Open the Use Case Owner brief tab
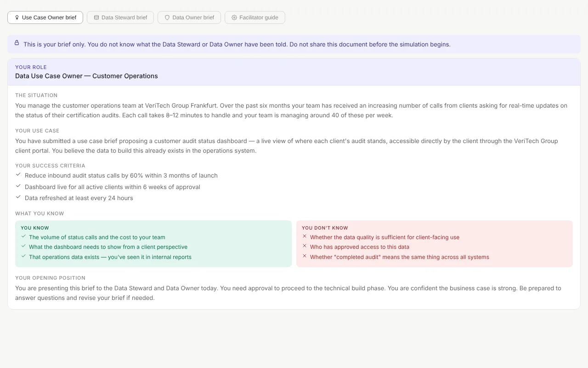Screen dimensions: 588x368 (45, 17)
